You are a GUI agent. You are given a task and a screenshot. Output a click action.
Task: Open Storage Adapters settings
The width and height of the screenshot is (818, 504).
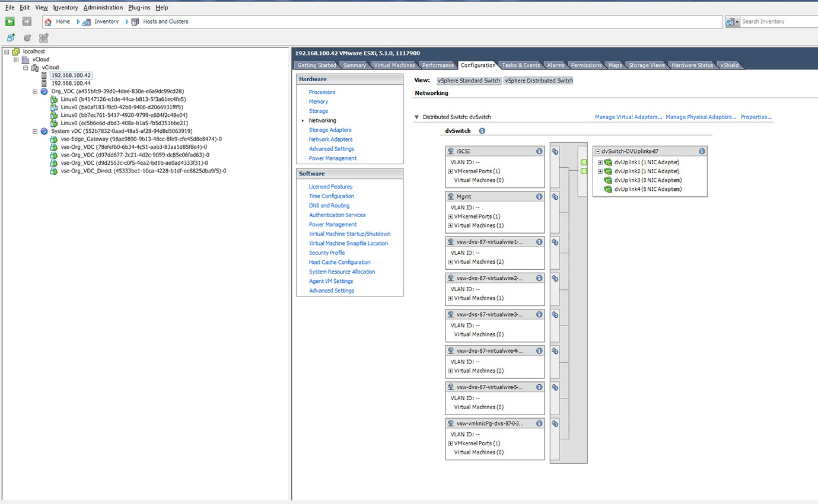tap(330, 130)
